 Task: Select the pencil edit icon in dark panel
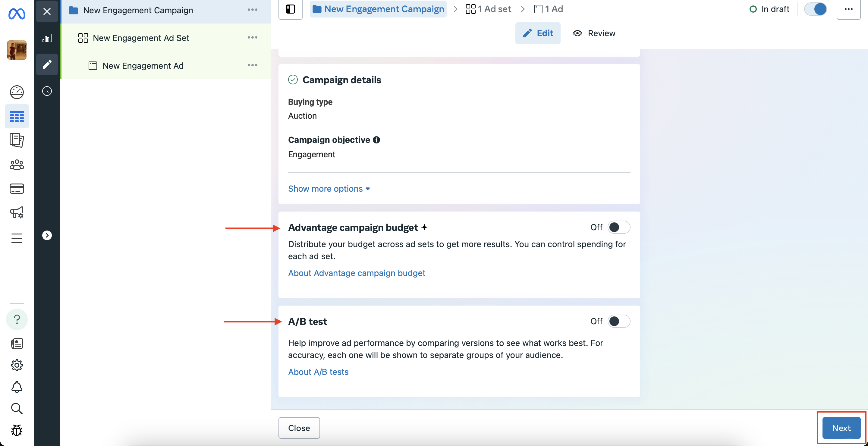click(47, 64)
